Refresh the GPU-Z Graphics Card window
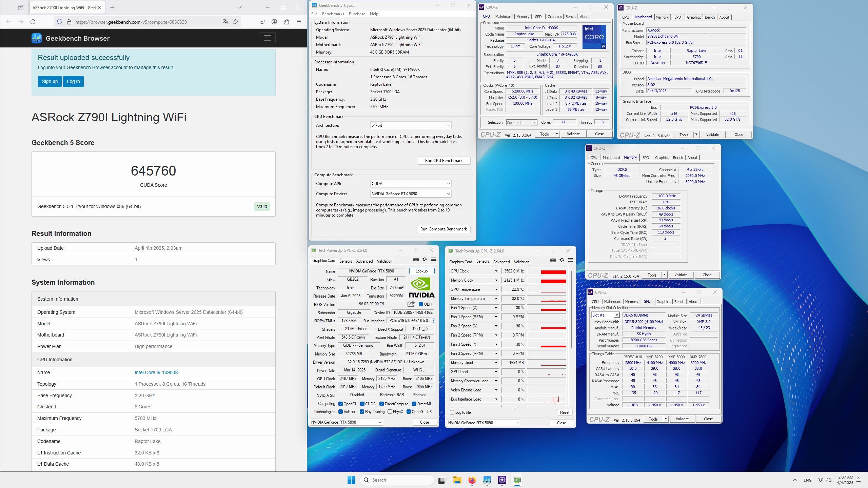The image size is (868, 488). pyautogui.click(x=425, y=259)
